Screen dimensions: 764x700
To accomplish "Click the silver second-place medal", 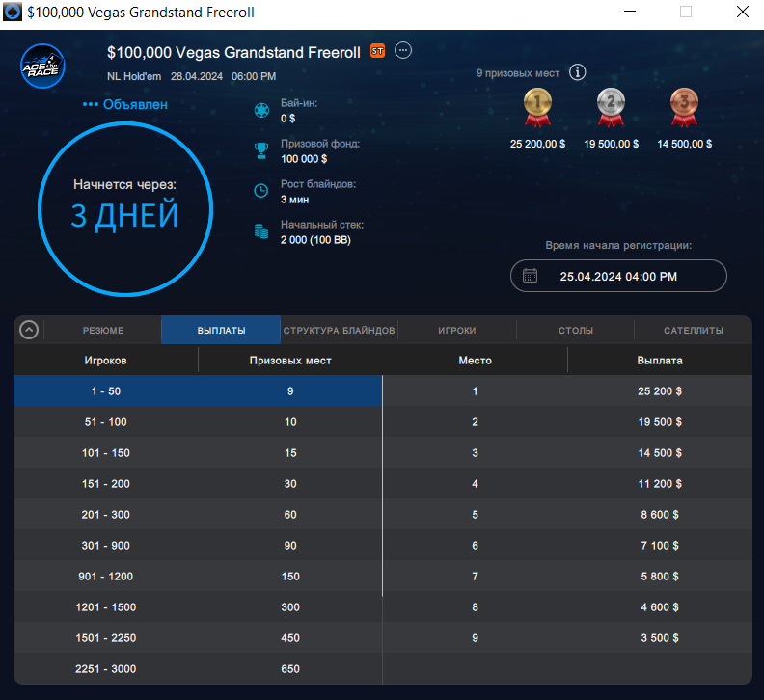I will point(611,107).
